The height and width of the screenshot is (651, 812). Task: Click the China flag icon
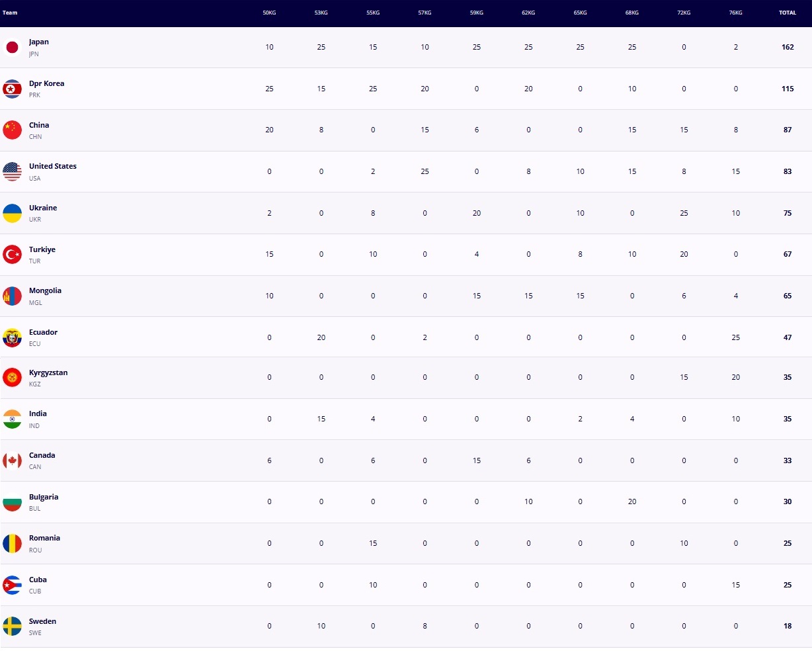click(x=12, y=130)
